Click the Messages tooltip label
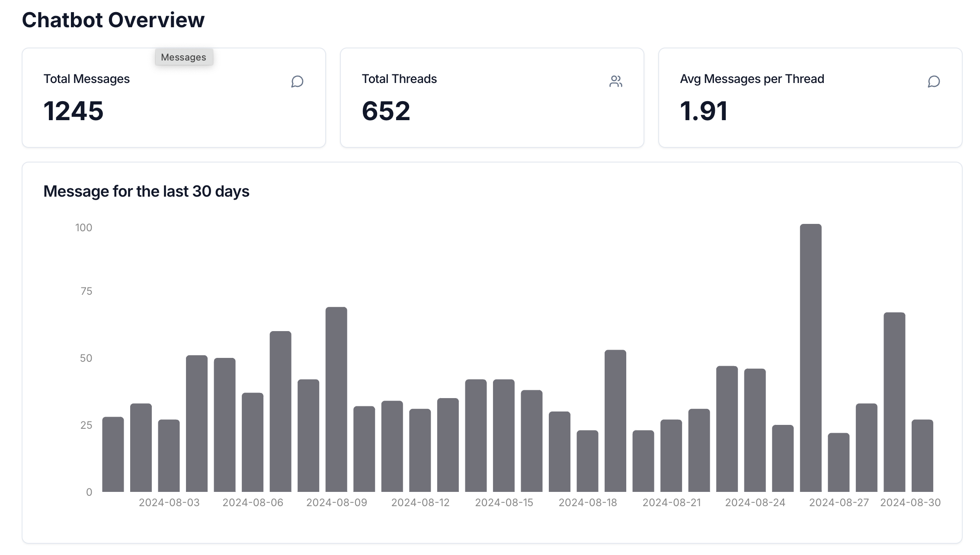This screenshot has width=980, height=555. tap(183, 57)
